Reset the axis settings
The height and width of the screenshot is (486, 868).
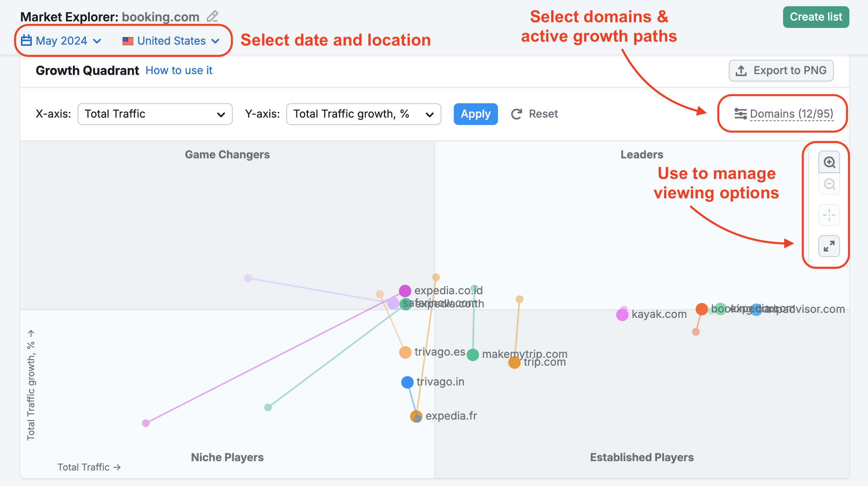coord(534,114)
